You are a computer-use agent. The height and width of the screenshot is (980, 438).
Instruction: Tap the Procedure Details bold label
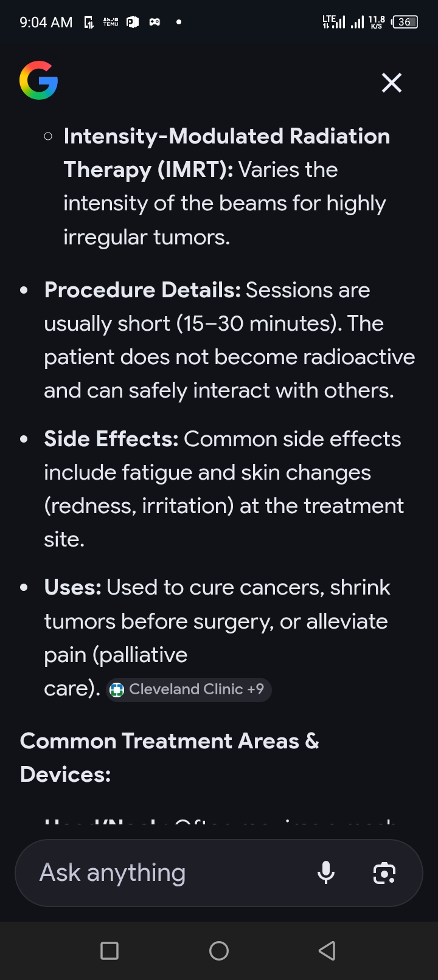tap(142, 290)
